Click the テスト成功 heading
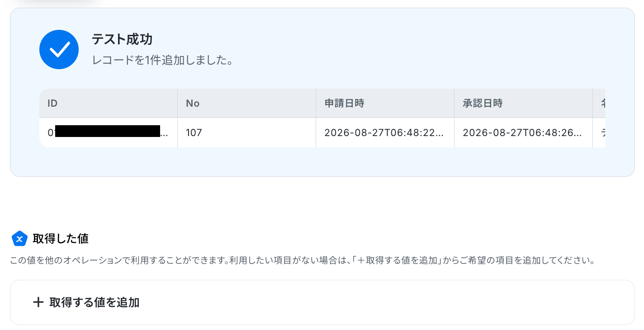 coord(122,39)
